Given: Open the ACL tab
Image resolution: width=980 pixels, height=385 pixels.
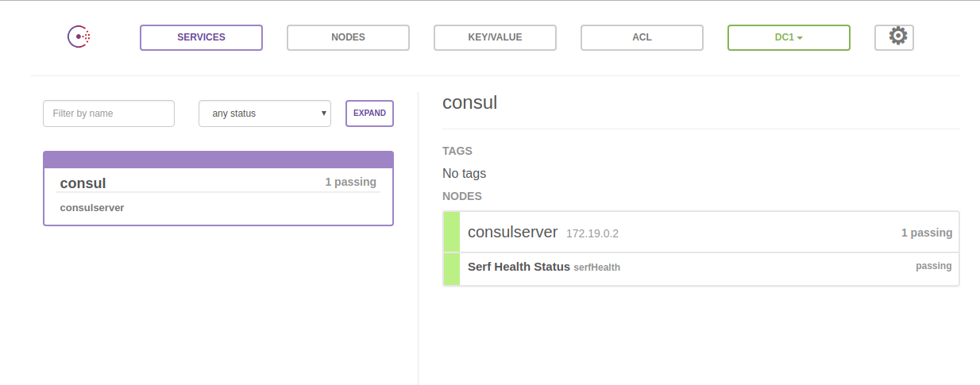Looking at the screenshot, I should tap(642, 37).
